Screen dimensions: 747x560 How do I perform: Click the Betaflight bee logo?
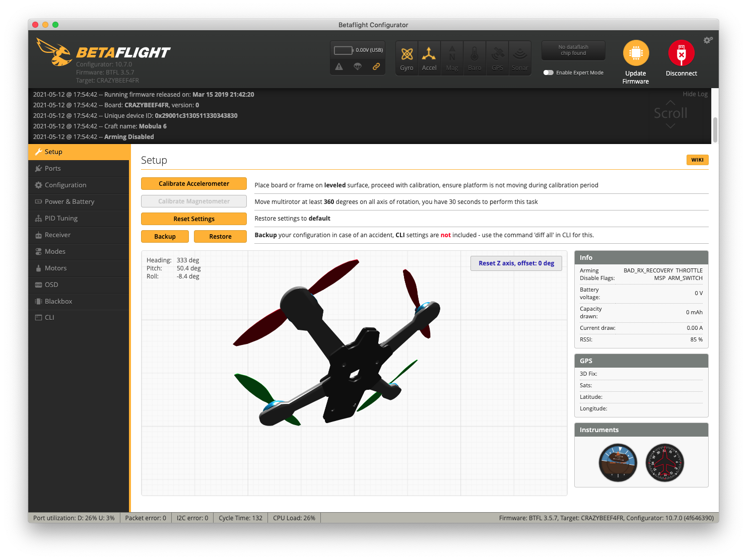[x=54, y=52]
